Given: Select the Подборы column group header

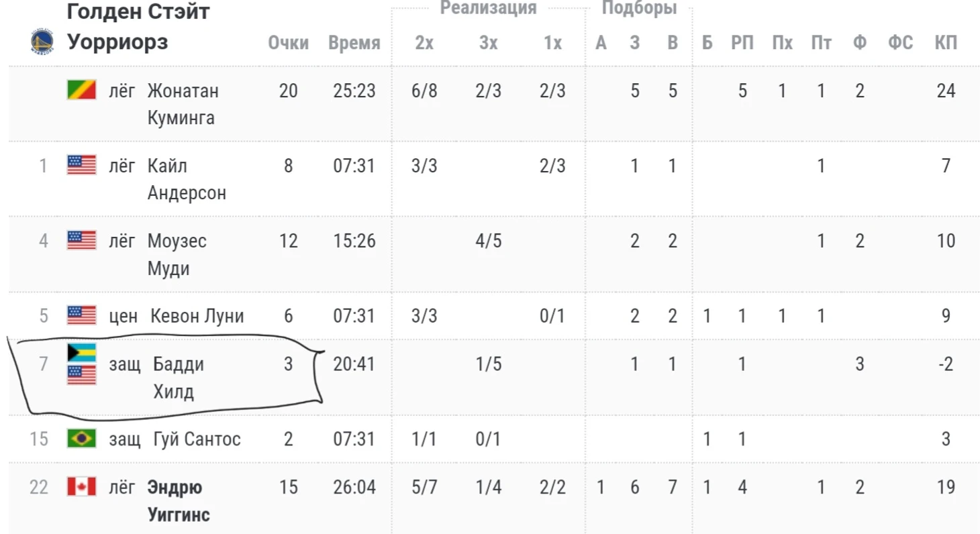Looking at the screenshot, I should 639,8.
